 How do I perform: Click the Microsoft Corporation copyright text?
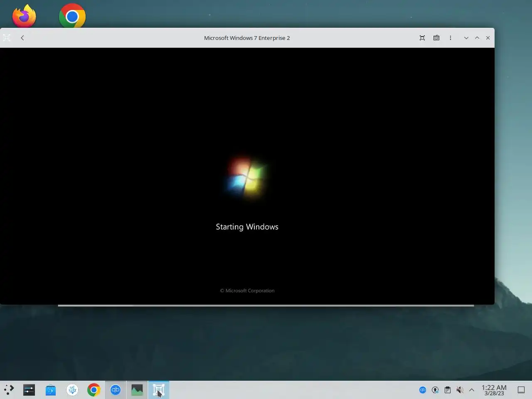(x=247, y=291)
